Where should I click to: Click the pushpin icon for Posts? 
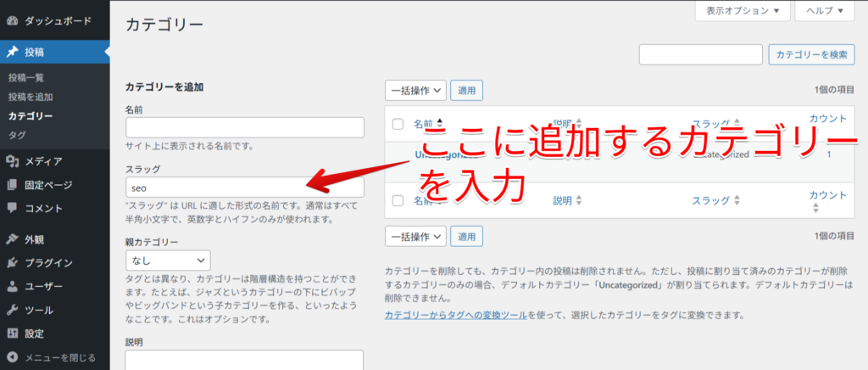[13, 52]
